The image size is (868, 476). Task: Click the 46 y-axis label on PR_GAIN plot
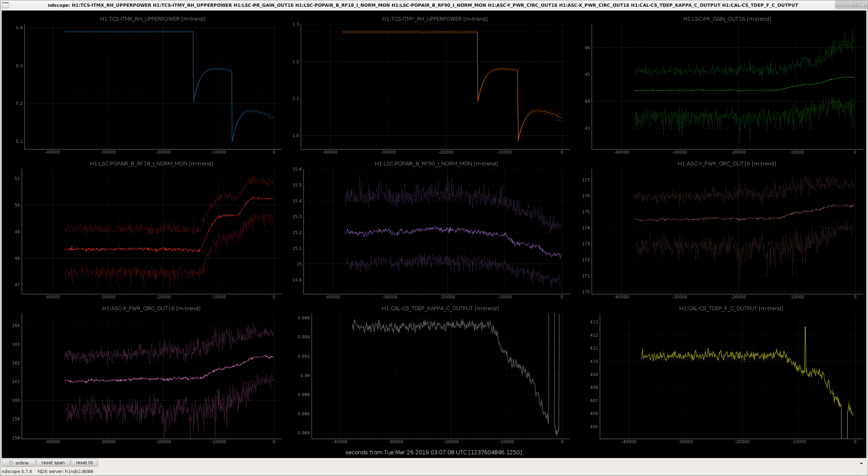click(587, 48)
